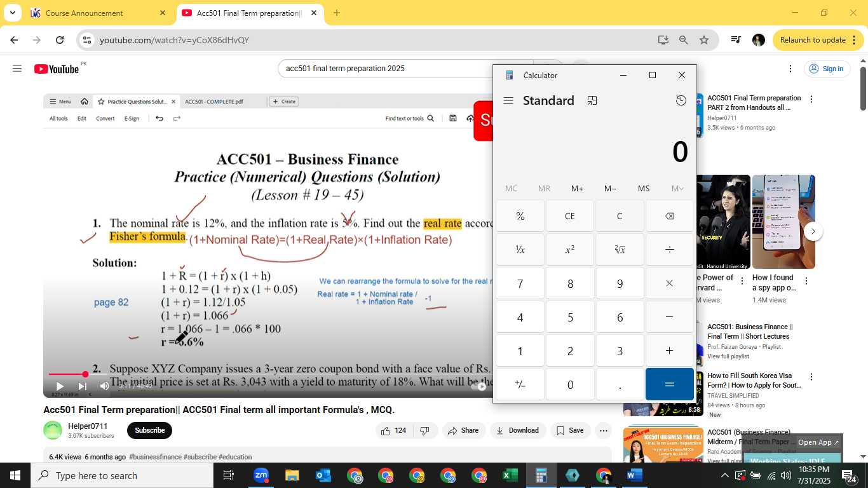Dislike this video
Viewport: 868px width, 488px height.
[x=424, y=430]
